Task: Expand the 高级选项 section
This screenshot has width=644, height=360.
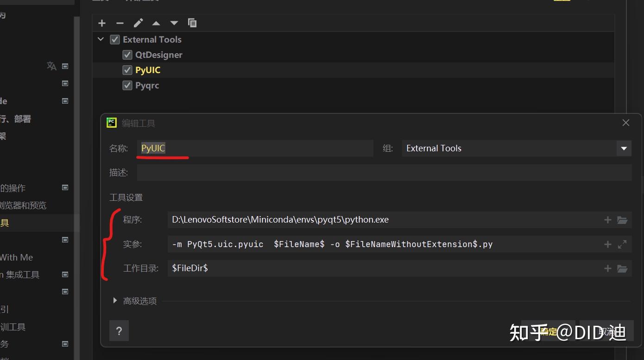Action: pos(115,301)
